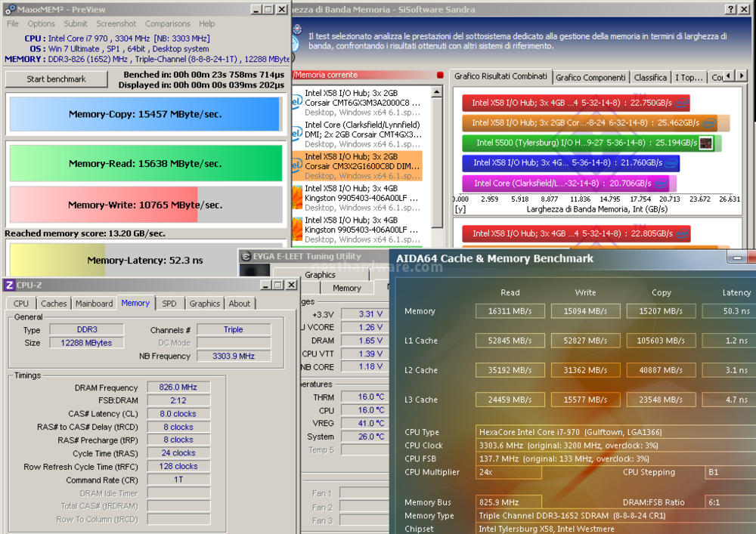Screen dimensions: 756x534
Task: Open the Help menu in MaxxMEM
Action: 207,23
